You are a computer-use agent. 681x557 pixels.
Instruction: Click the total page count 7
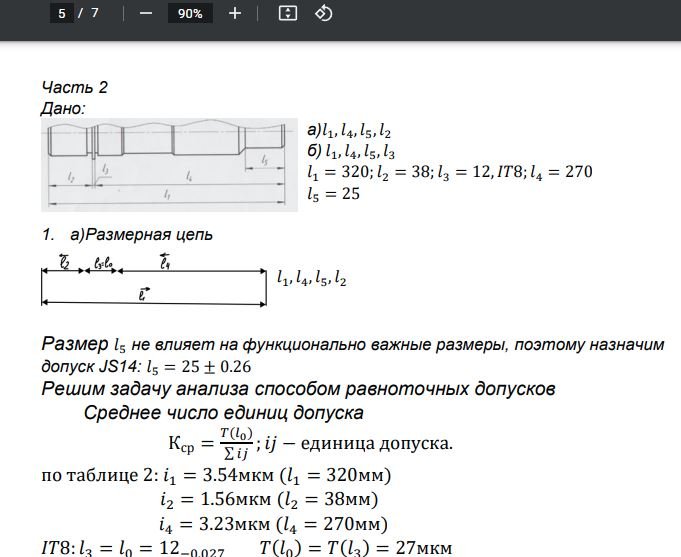(95, 13)
